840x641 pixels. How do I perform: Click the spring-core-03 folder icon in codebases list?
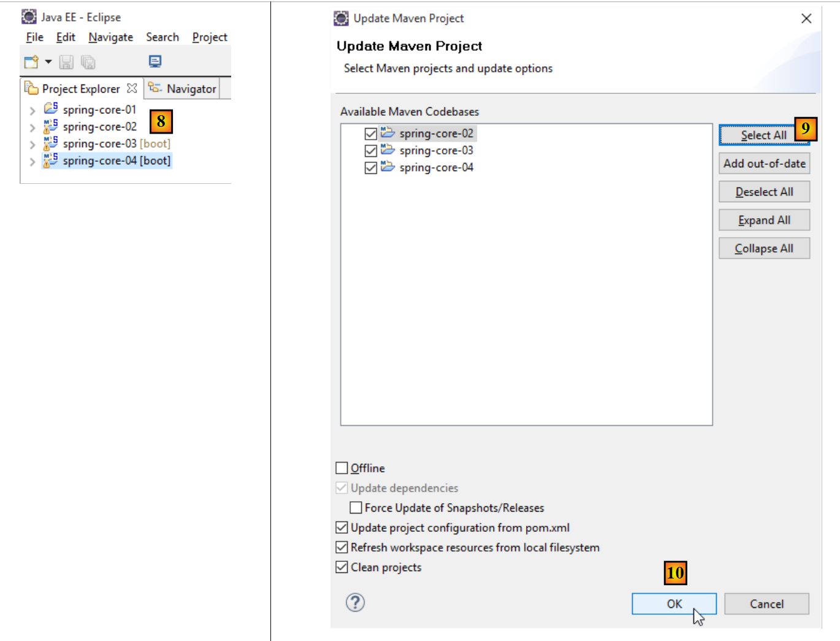point(388,150)
